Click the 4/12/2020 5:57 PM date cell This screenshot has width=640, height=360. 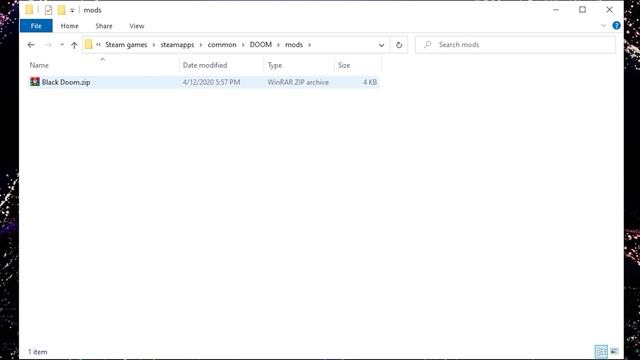(211, 82)
